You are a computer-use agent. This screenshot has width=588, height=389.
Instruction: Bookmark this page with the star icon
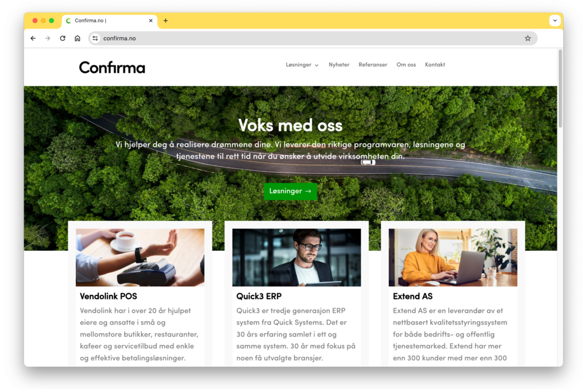528,38
